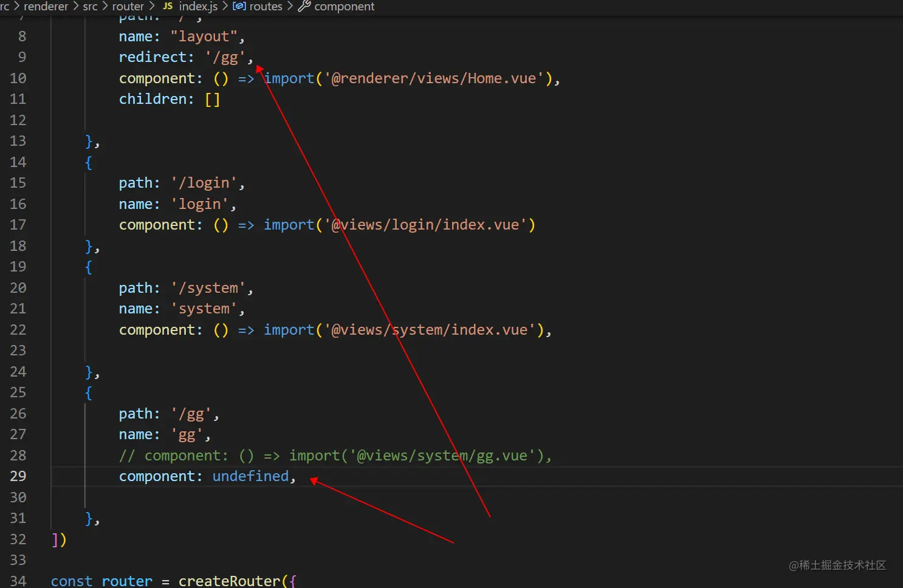Click line number 19 in gutter
Screen dimensions: 903x588
[18, 267]
